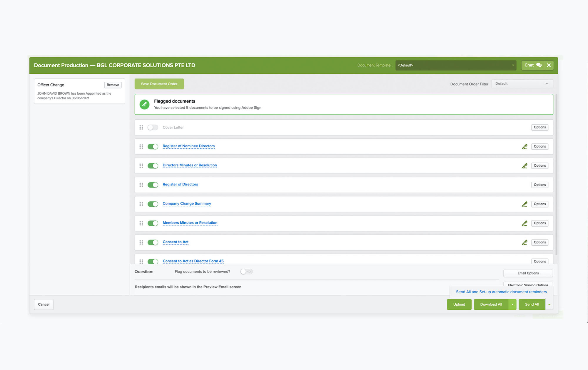Enable the Cover Letter toggle
Image resolution: width=588 pixels, height=370 pixels.
153,127
